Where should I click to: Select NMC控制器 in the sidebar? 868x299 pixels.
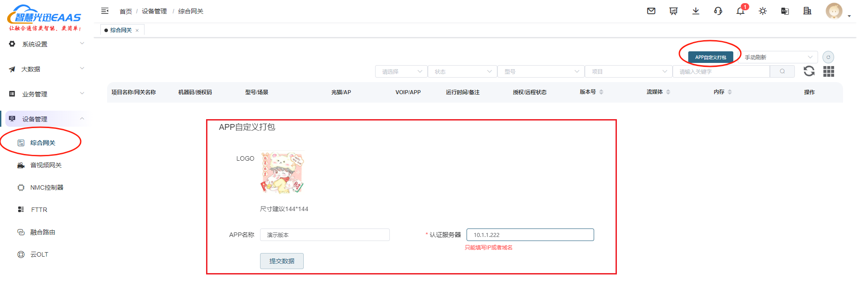click(47, 187)
